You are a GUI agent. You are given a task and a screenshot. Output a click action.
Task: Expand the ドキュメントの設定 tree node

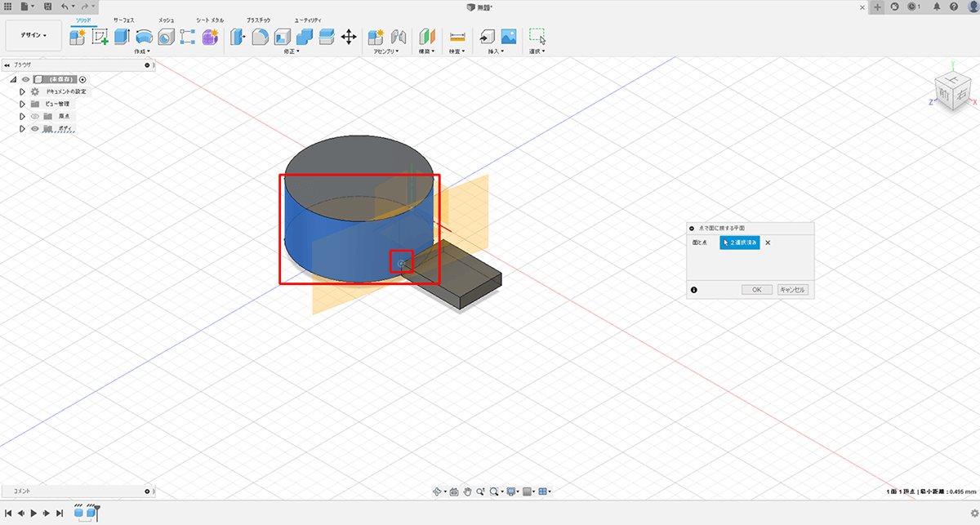[x=23, y=92]
